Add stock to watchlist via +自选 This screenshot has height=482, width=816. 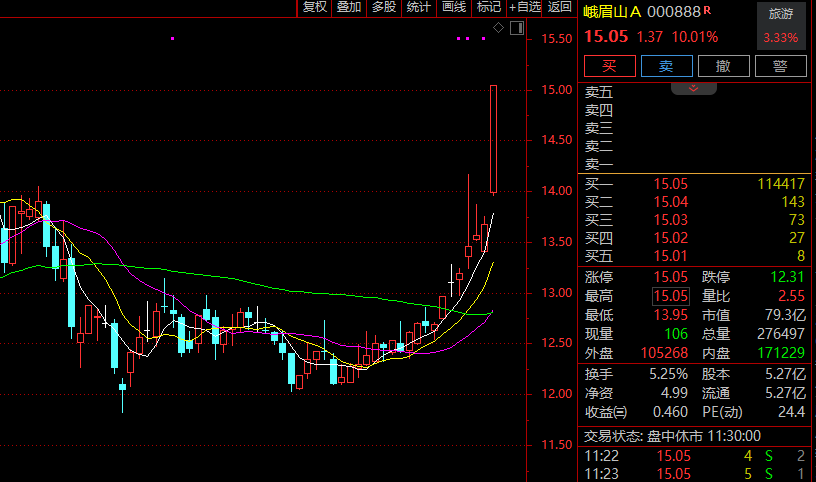tap(525, 7)
